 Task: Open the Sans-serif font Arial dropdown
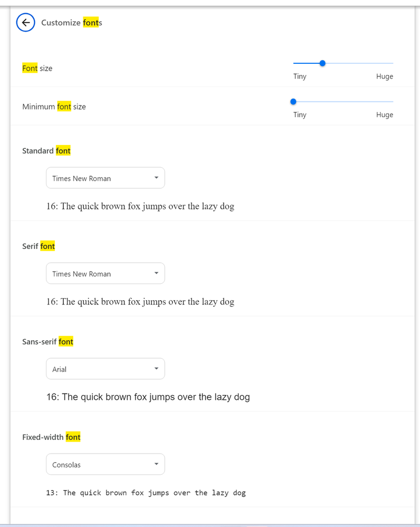coord(105,369)
